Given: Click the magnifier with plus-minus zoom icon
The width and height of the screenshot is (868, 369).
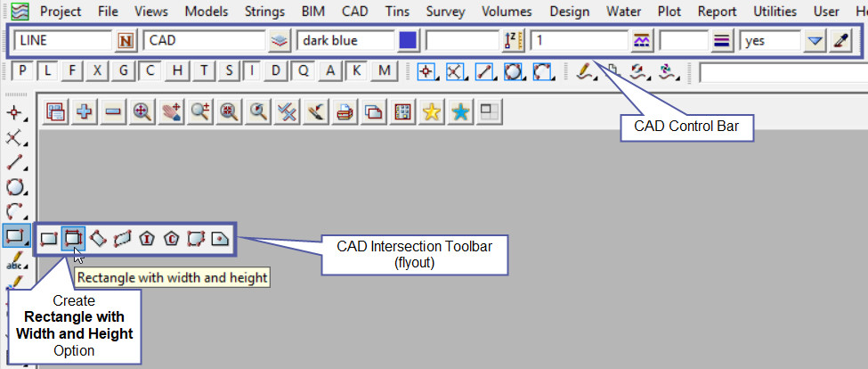Looking at the screenshot, I should click(x=199, y=112).
